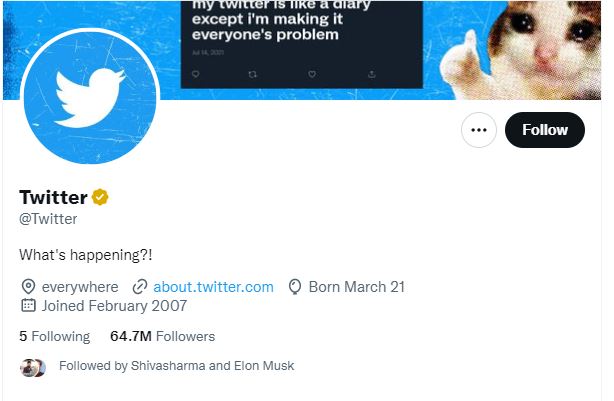Click the birthday balloon icon
614x401 pixels.
(295, 287)
